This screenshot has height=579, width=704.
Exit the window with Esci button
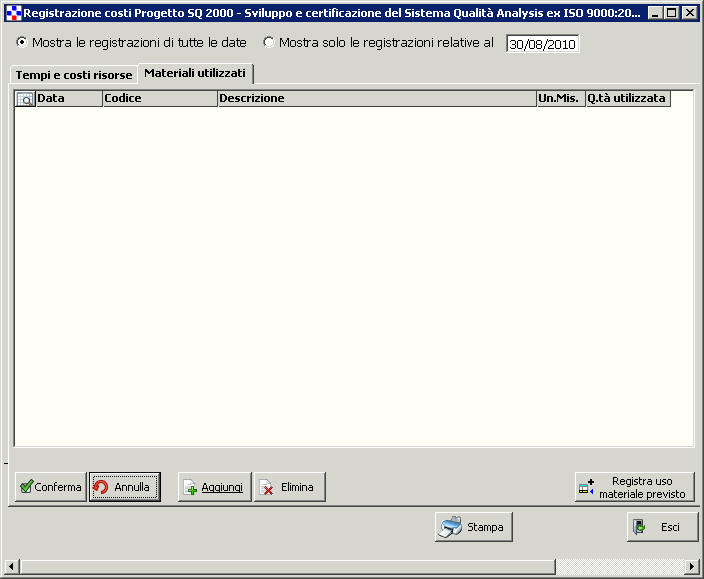(x=662, y=527)
